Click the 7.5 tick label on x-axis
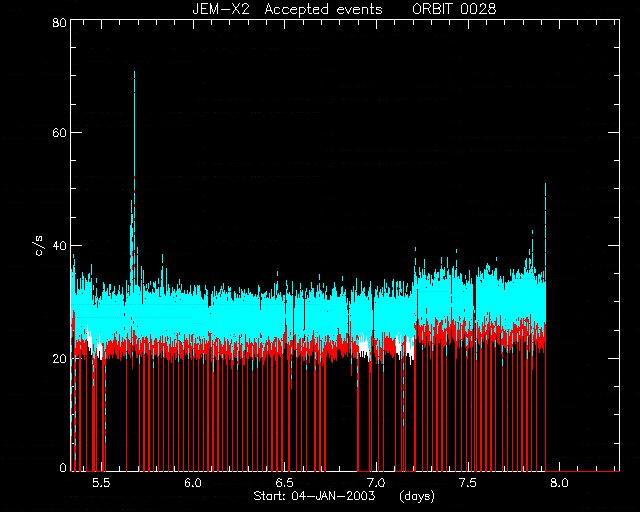640x512 pixels. (468, 483)
